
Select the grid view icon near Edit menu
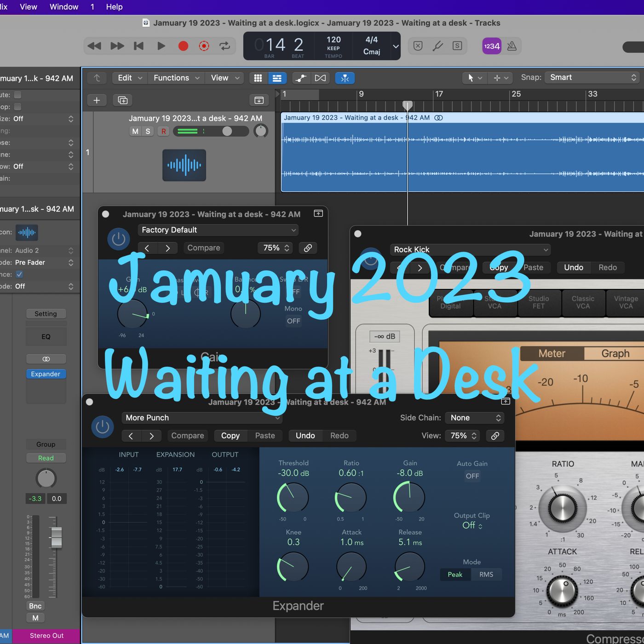[x=258, y=78]
